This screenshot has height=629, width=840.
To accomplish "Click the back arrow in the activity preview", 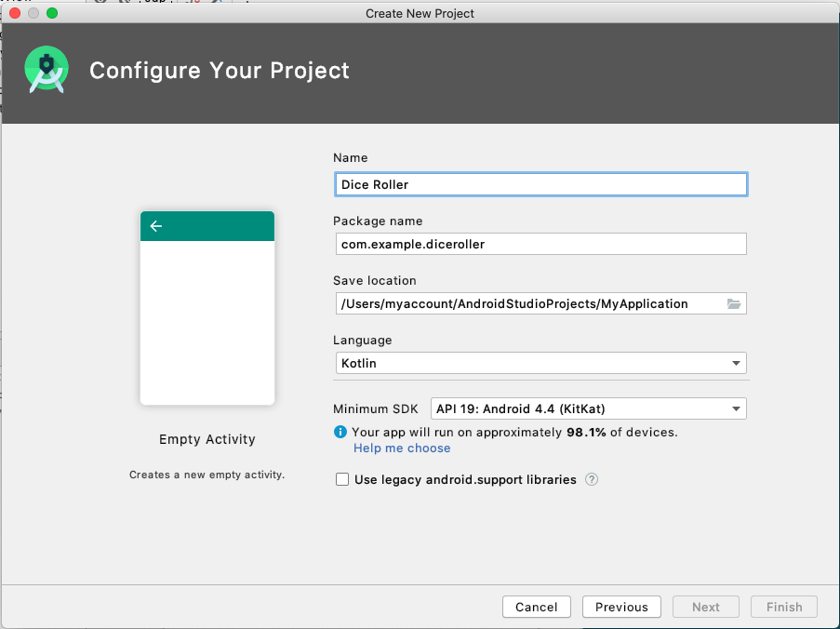I will pyautogui.click(x=156, y=226).
